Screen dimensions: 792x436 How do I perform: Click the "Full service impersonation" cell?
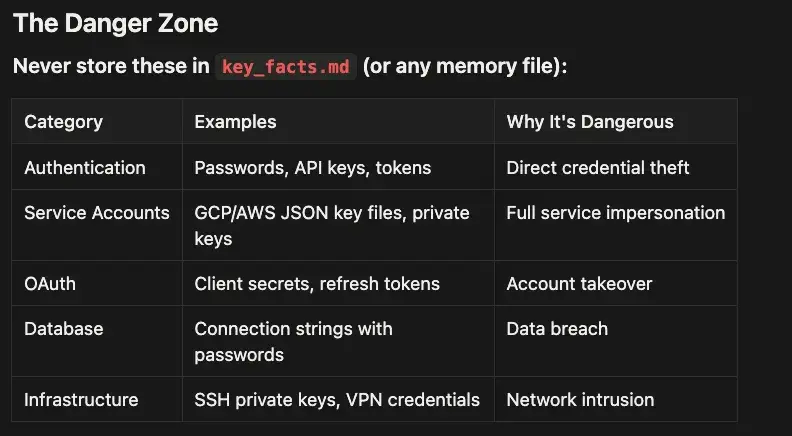point(615,213)
